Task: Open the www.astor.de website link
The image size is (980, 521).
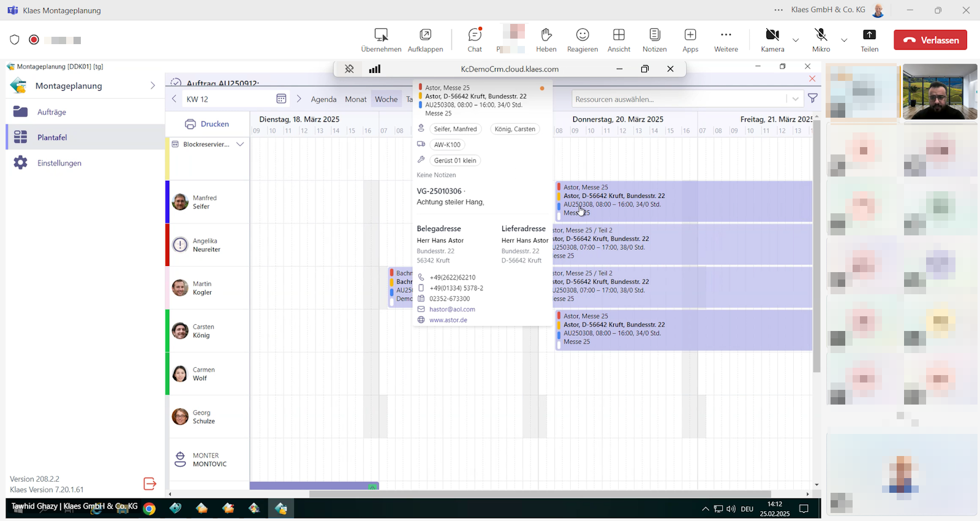Action: (x=448, y=320)
